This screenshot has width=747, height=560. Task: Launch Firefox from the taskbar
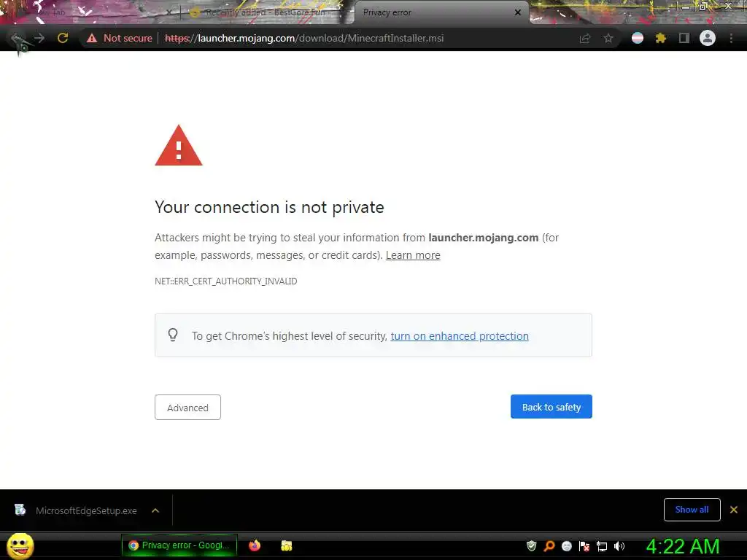pyautogui.click(x=255, y=545)
